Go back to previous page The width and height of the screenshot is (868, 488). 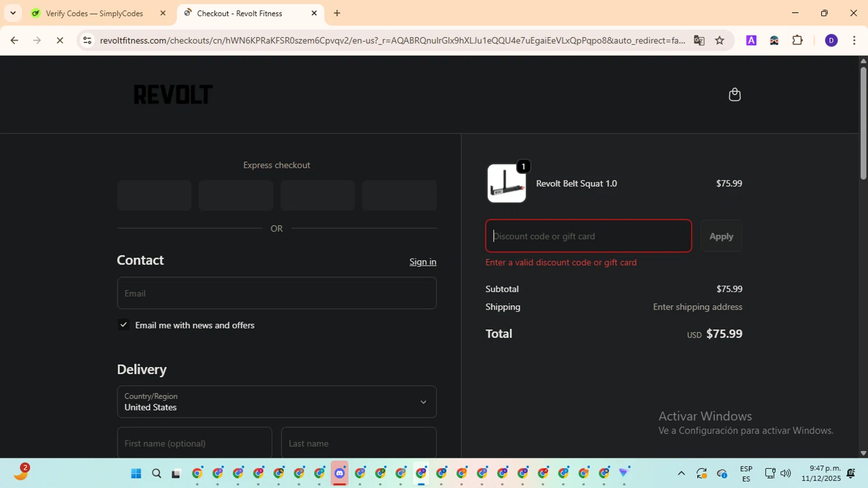tap(14, 41)
